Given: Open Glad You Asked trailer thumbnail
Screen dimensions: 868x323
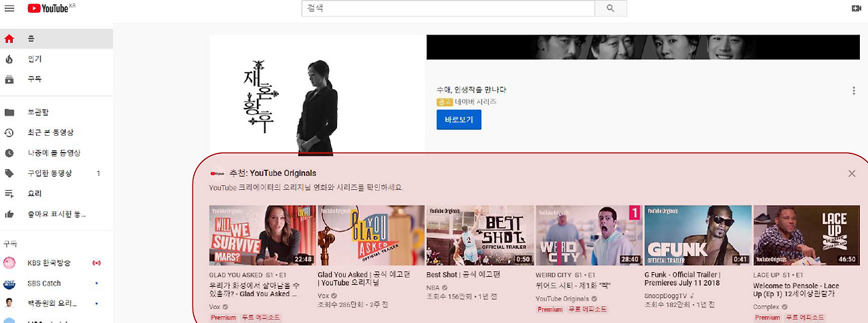Looking at the screenshot, I should pos(372,235).
